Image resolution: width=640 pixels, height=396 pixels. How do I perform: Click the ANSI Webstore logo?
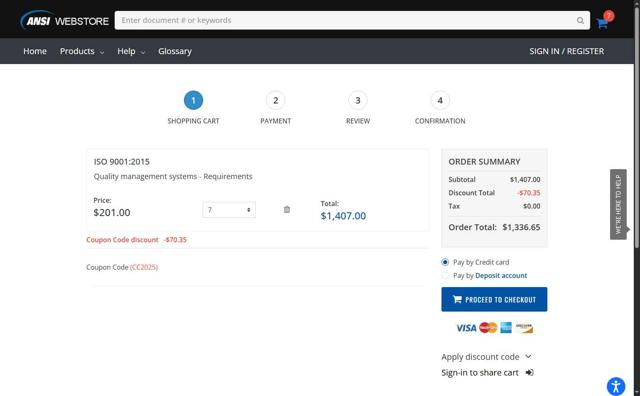tap(64, 20)
